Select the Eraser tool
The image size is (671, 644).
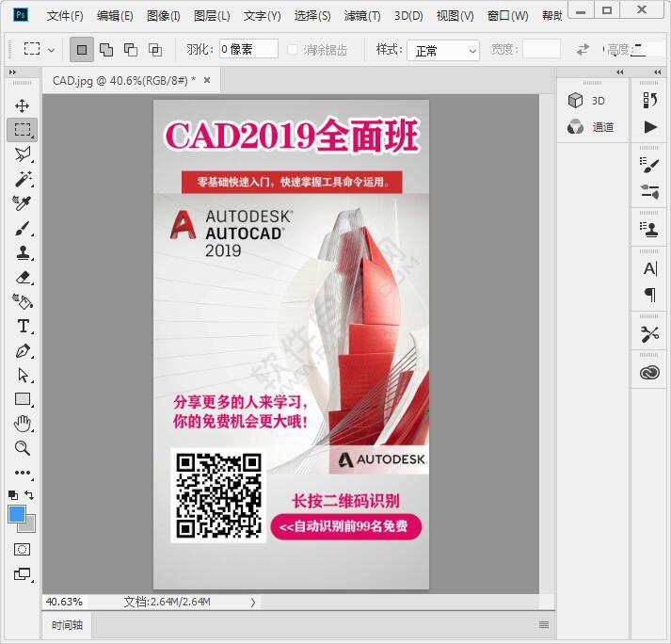click(x=24, y=278)
